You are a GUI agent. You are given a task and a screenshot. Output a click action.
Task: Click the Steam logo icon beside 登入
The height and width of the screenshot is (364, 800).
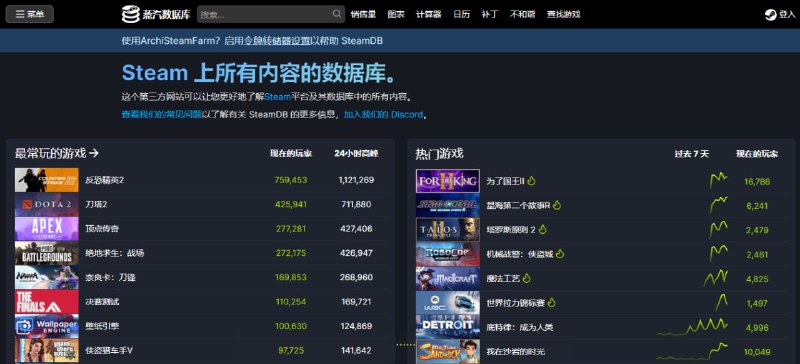[770, 15]
